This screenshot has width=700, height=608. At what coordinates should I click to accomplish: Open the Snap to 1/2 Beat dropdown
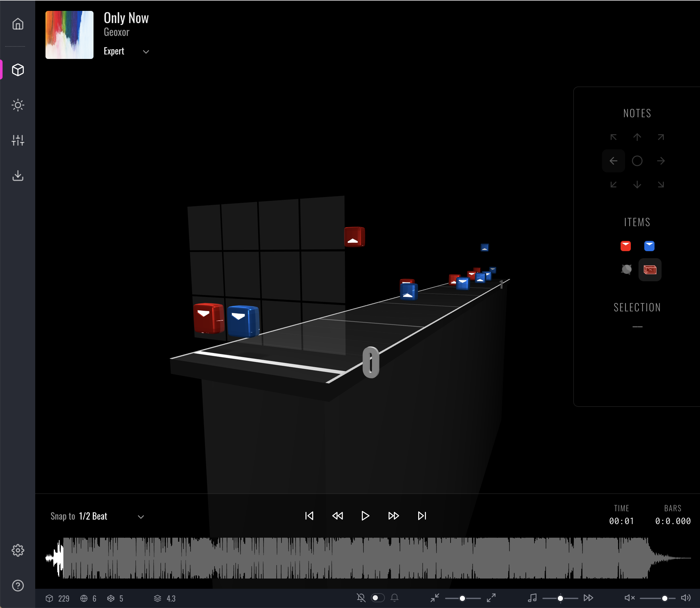[97, 516]
